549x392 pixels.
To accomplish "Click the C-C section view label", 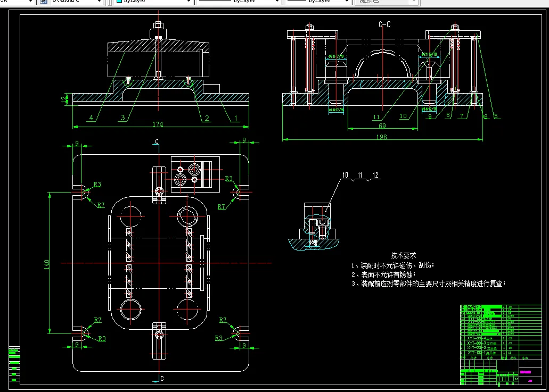I will coord(384,24).
